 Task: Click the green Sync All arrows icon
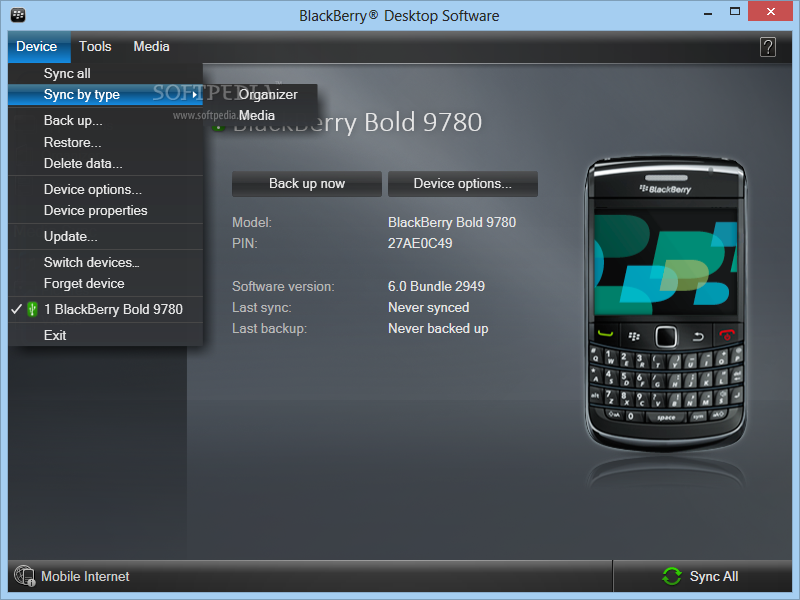pos(671,576)
